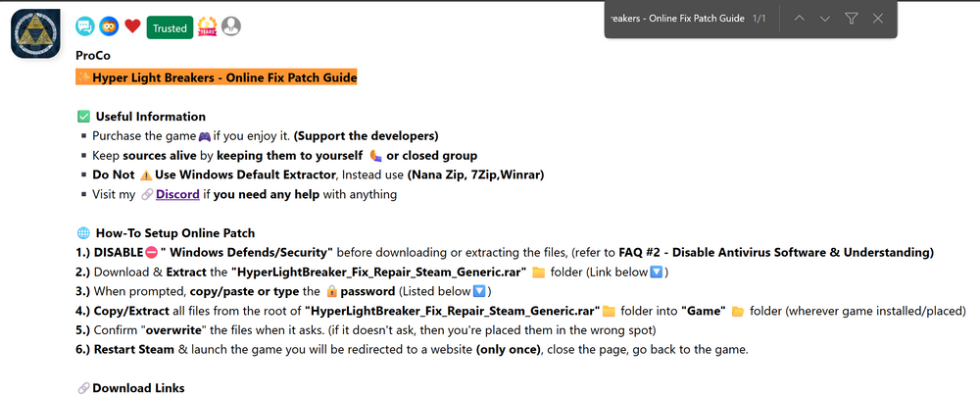This screenshot has height=396, width=980.
Task: Click the globe emoji beside How-To Setup Online Patch
Action: (x=83, y=233)
